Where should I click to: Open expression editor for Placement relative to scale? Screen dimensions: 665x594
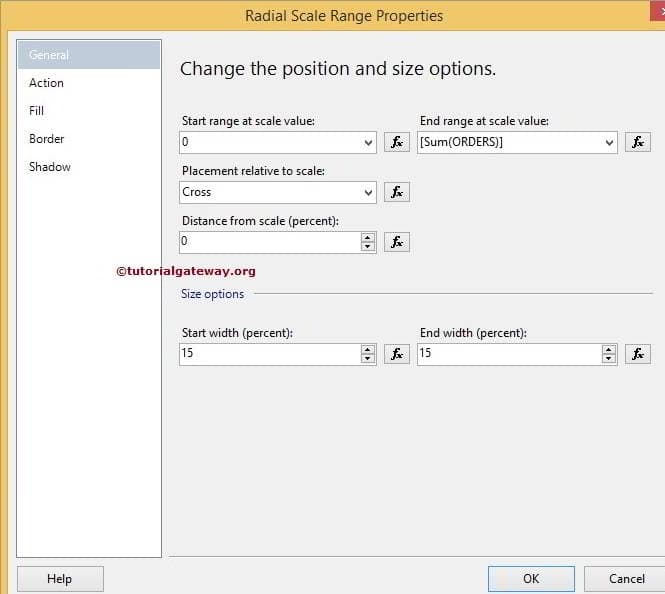[x=397, y=192]
